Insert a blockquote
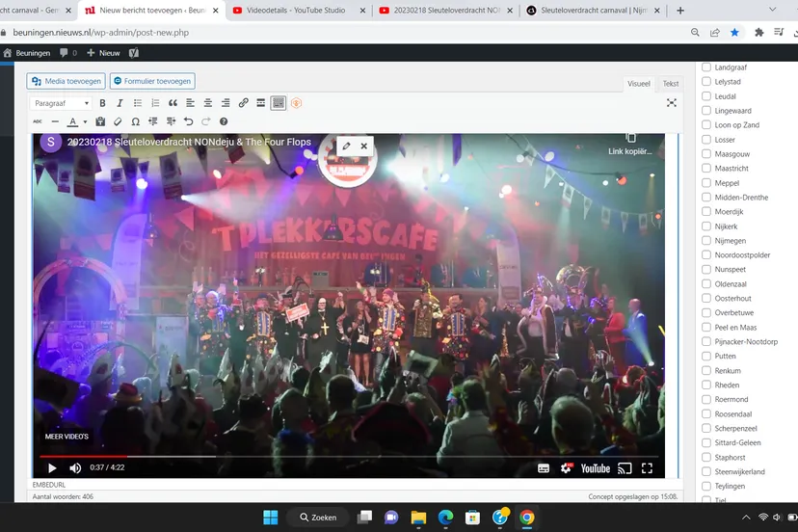798x532 pixels. click(173, 103)
